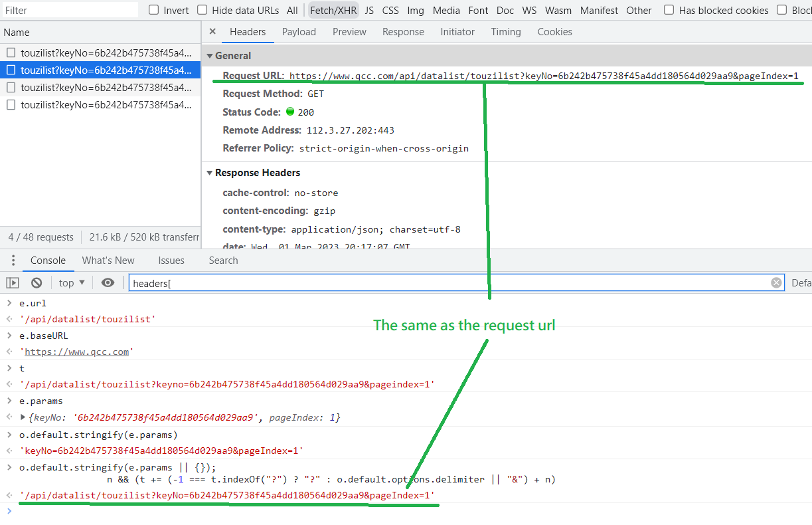Collapse the Response Headers section
This screenshot has width=812, height=525.
pyautogui.click(x=210, y=172)
